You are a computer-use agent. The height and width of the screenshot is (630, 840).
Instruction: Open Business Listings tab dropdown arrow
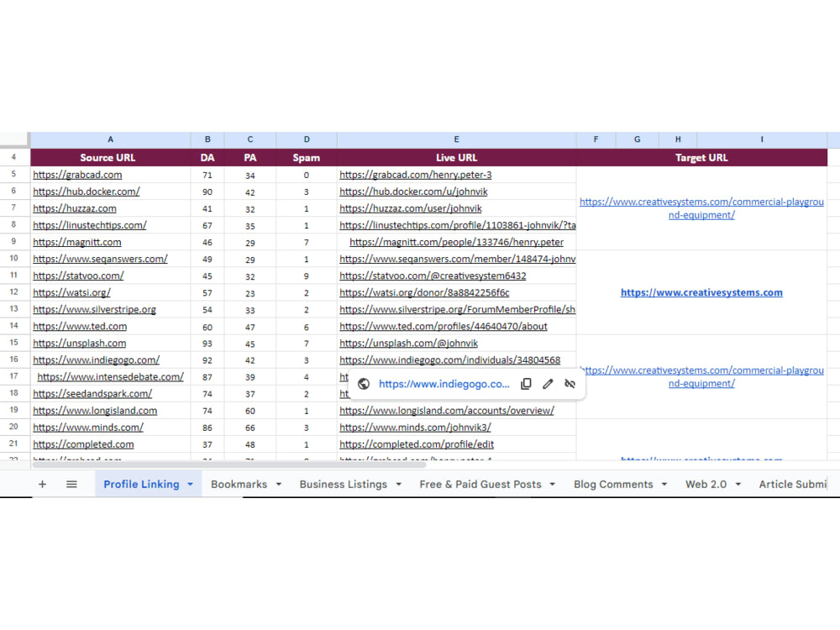pyautogui.click(x=398, y=485)
